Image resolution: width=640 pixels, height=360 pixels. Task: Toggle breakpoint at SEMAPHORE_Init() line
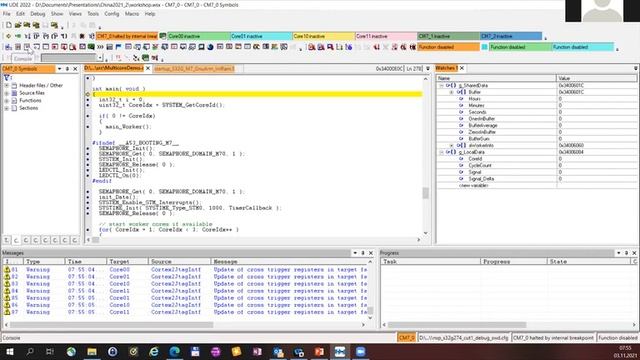pyautogui.click(x=88, y=149)
